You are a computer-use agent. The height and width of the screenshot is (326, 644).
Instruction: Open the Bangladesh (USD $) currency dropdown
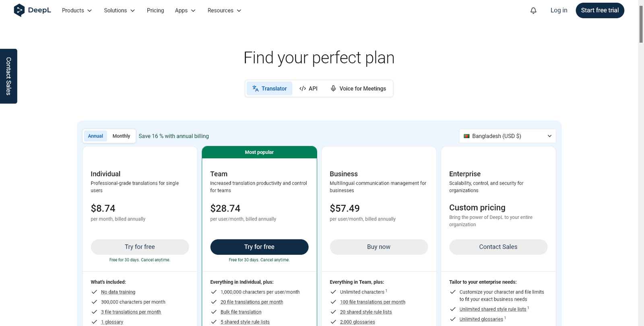coord(507,136)
